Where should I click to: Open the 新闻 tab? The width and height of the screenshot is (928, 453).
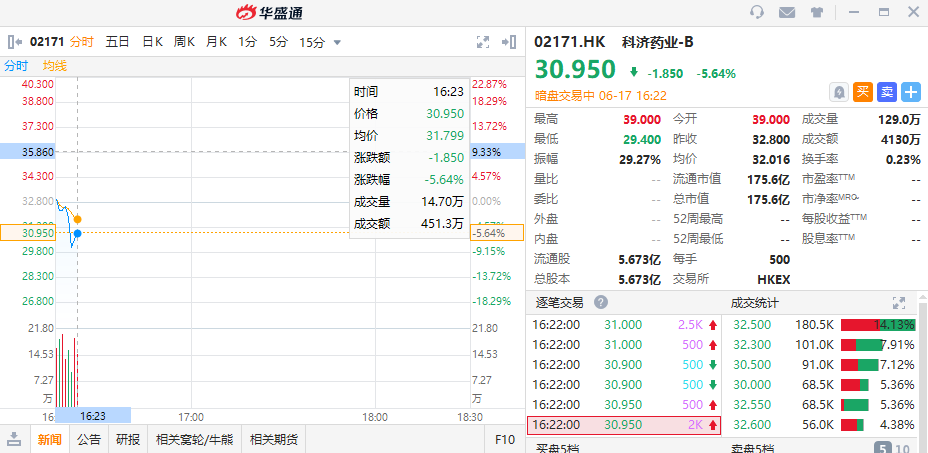point(50,439)
